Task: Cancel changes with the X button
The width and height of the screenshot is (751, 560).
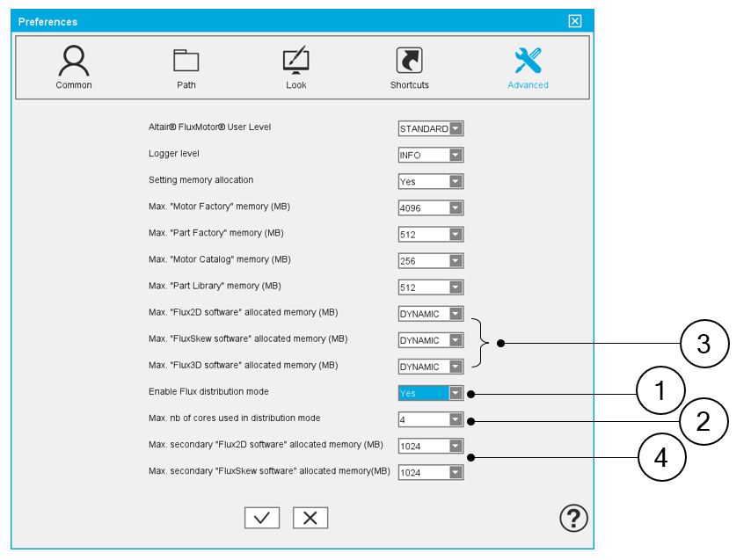Action: click(310, 519)
